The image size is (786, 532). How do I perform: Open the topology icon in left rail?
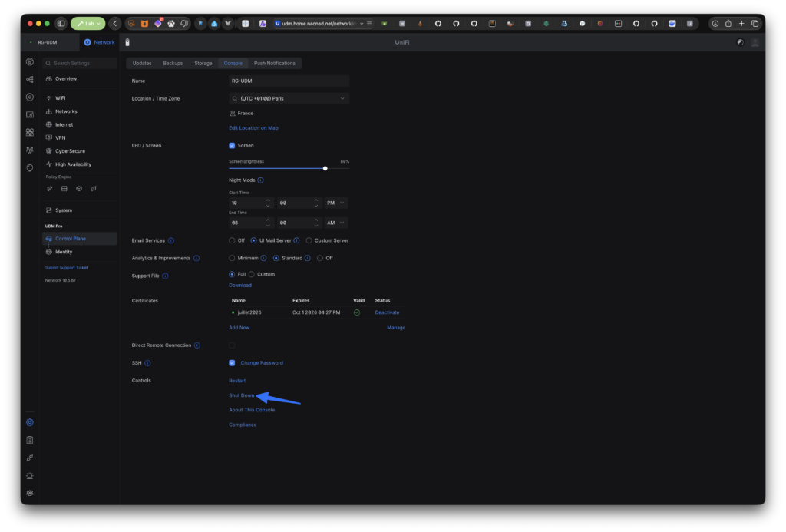click(x=30, y=79)
